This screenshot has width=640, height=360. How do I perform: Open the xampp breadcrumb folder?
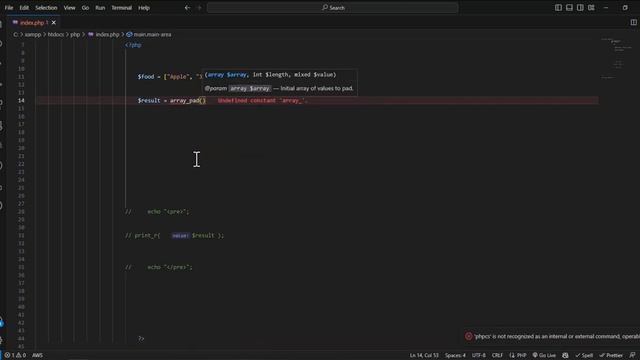pyautogui.click(x=33, y=35)
